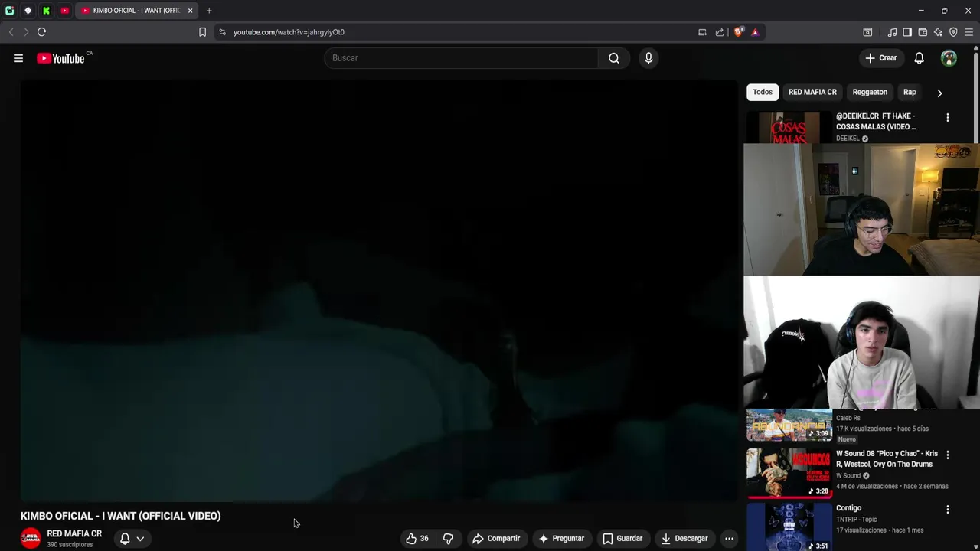Switch to the green Kick pinned tab

click(46, 11)
